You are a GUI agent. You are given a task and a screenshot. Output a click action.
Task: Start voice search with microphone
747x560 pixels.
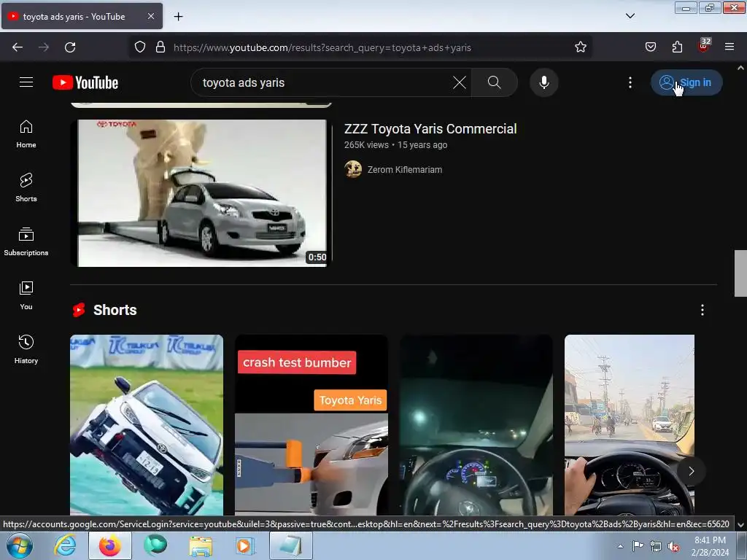tap(543, 82)
